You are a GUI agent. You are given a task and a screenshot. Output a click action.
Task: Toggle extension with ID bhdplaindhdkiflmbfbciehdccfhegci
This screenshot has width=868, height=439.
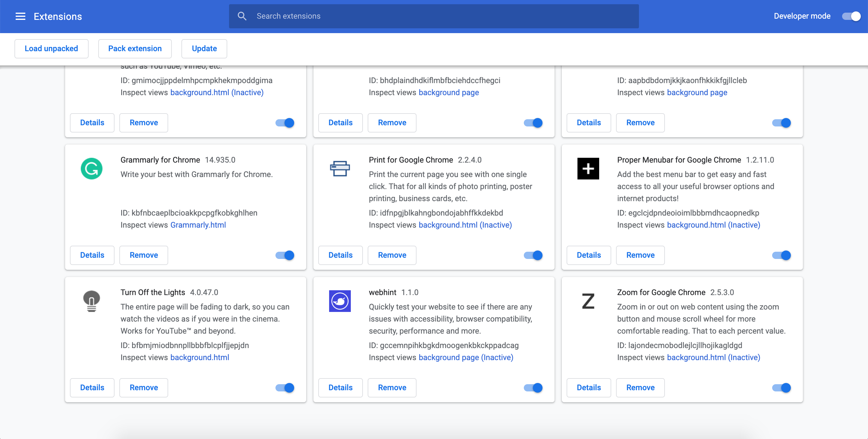tap(533, 123)
